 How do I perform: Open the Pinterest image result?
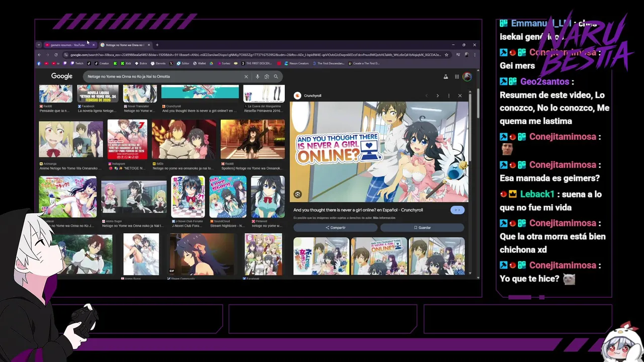pos(268,197)
